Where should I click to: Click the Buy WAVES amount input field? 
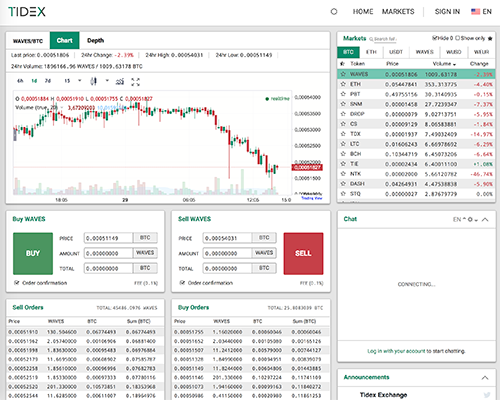(109, 253)
